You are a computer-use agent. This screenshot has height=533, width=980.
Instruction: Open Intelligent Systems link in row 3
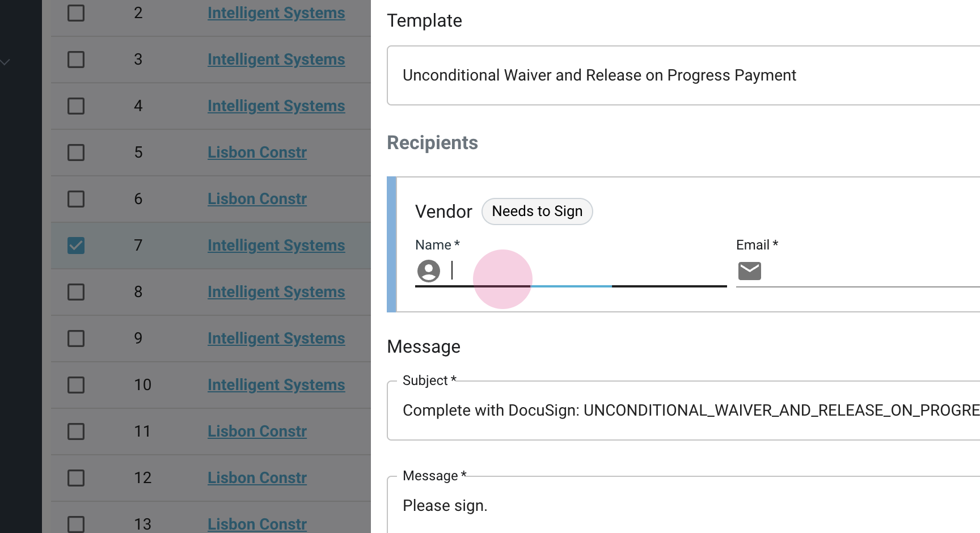[x=276, y=60]
